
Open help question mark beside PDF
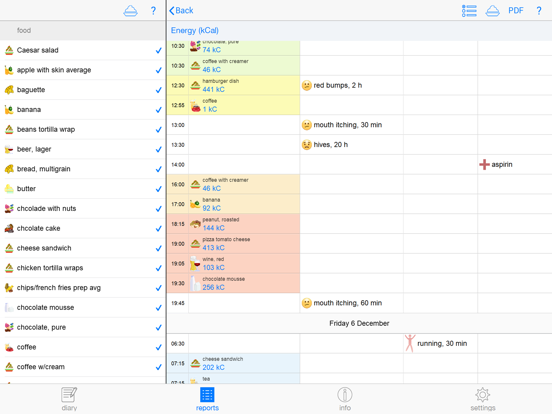click(539, 11)
